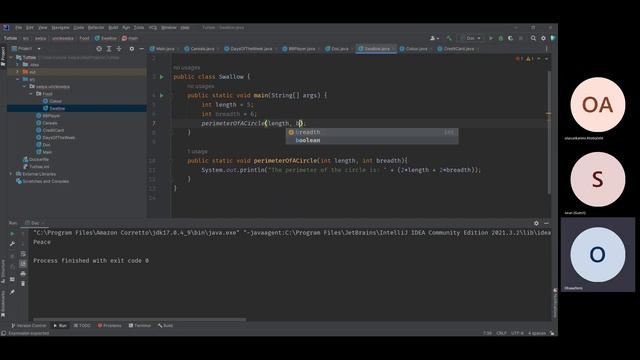Choose 'boolean' from the autocomplete popup
Image resolution: width=640 pixels, height=360 pixels.
click(371, 140)
